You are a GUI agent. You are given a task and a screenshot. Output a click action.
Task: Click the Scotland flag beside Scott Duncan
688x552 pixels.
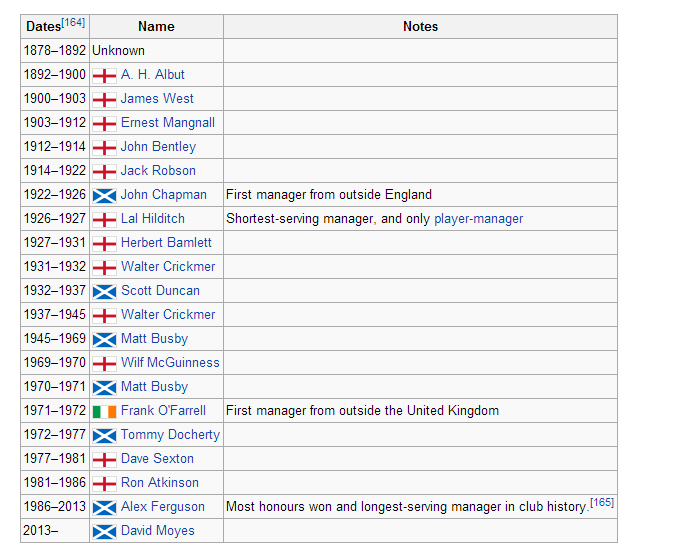[x=104, y=291]
